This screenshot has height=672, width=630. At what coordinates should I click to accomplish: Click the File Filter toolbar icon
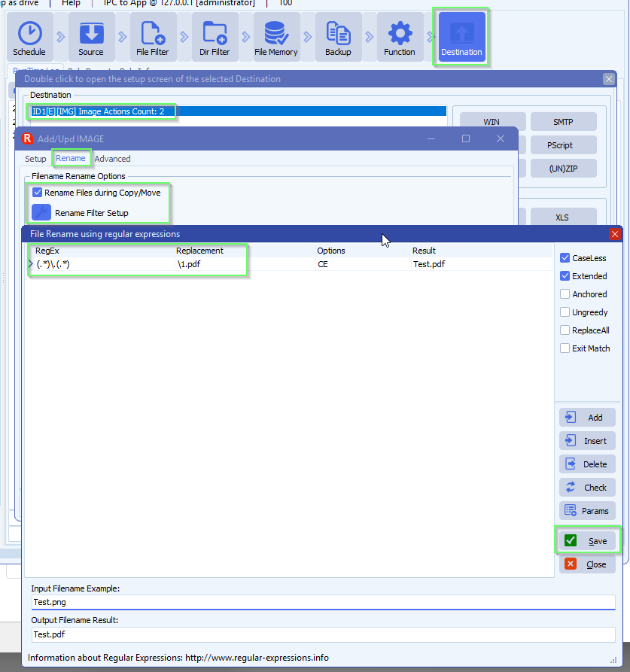(x=153, y=36)
